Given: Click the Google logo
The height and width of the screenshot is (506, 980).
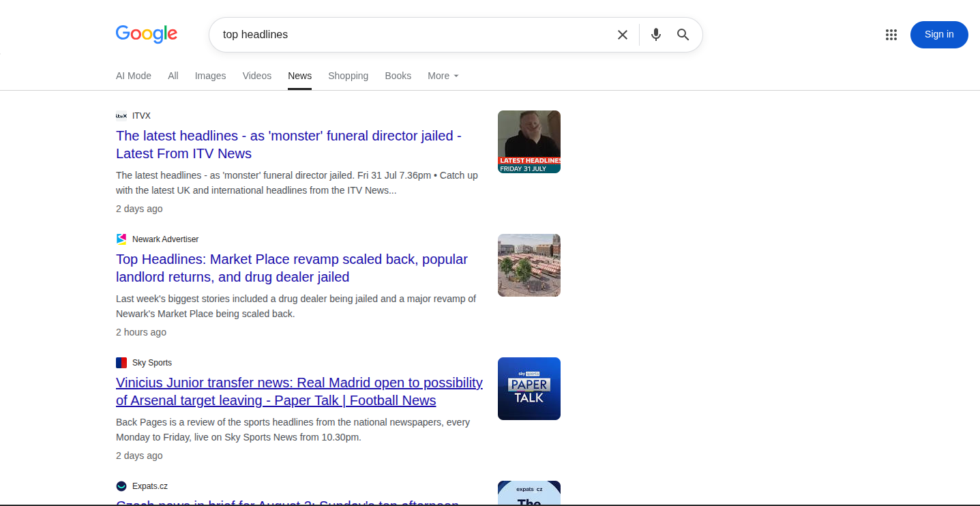Looking at the screenshot, I should click(x=147, y=34).
